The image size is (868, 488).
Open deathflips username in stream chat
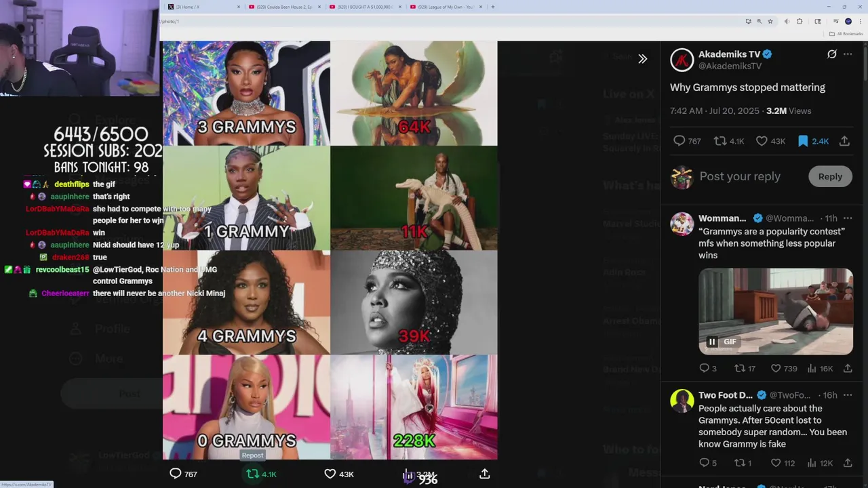(x=71, y=184)
